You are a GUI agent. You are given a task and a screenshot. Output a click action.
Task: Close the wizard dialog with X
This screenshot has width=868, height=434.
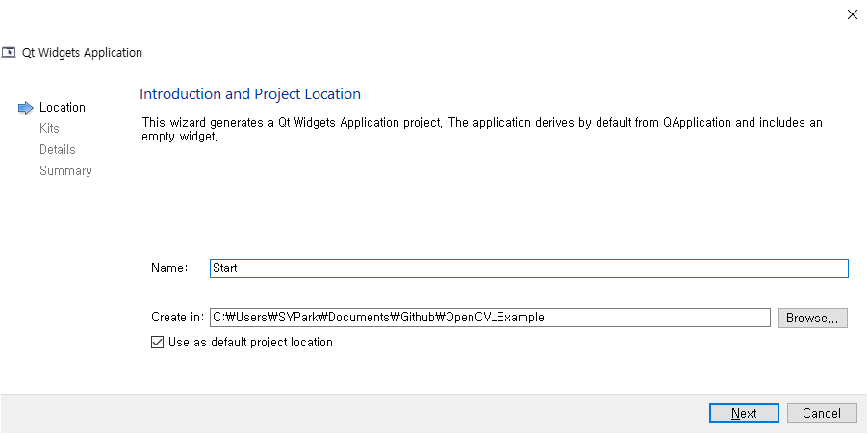pos(853,15)
